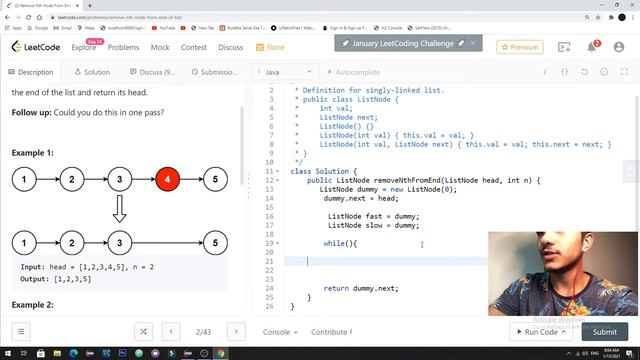Open the Explore menu
The image size is (640, 360).
click(x=84, y=47)
